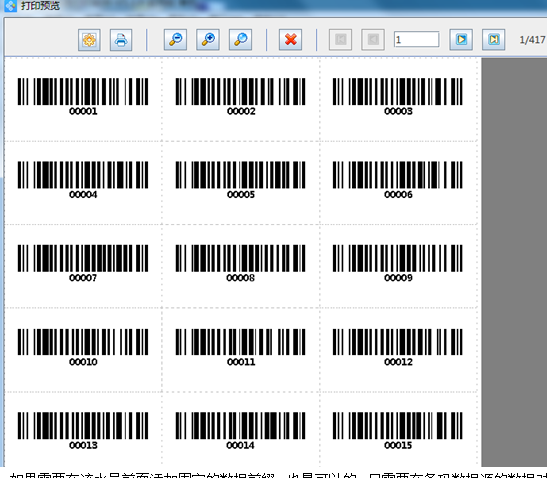This screenshot has height=478, width=547.
Task: Open print settings gear icon
Action: 89,40
